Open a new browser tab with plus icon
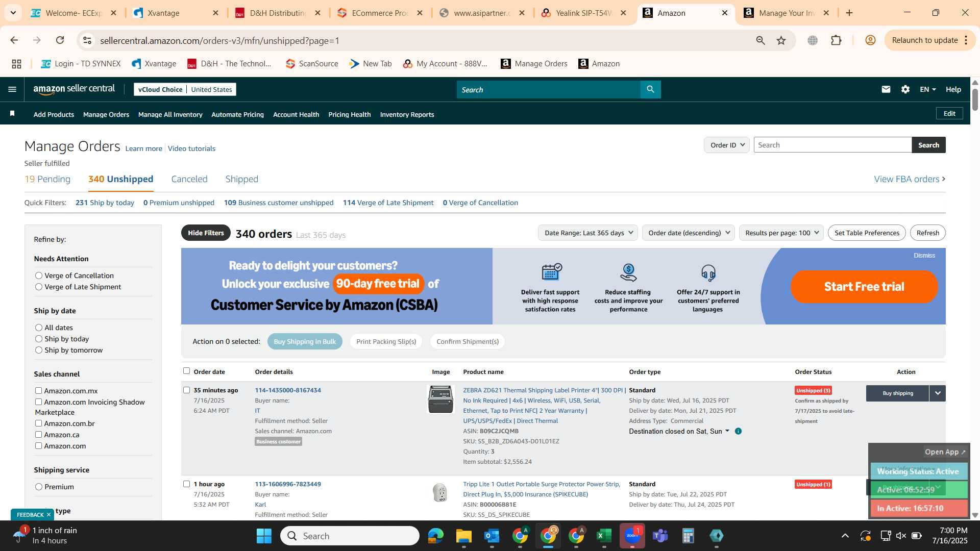Screen dimensions: 980x551 (x=849, y=13)
